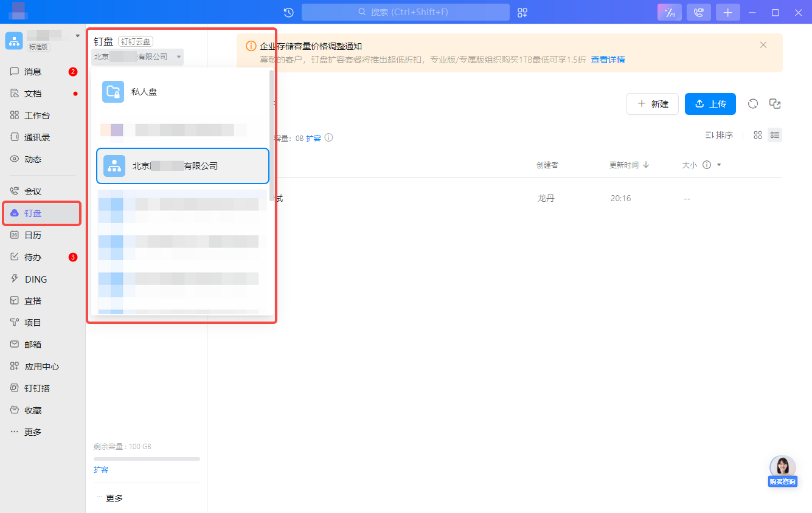
Task: Sort by 更新时间 column header
Action: (630, 165)
